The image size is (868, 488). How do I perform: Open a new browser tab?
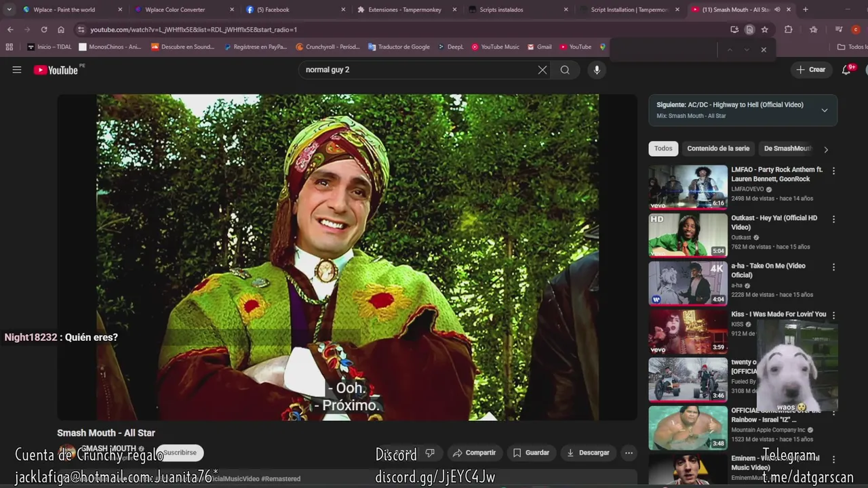(x=806, y=9)
